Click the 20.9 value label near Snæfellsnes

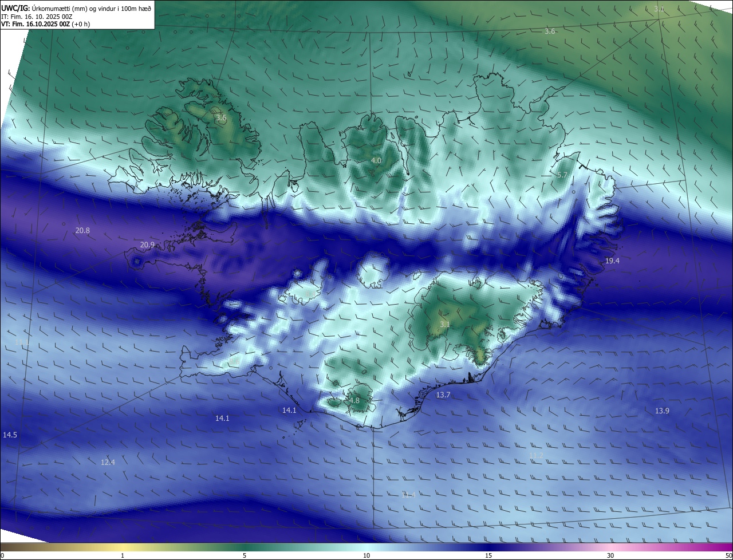coord(147,245)
